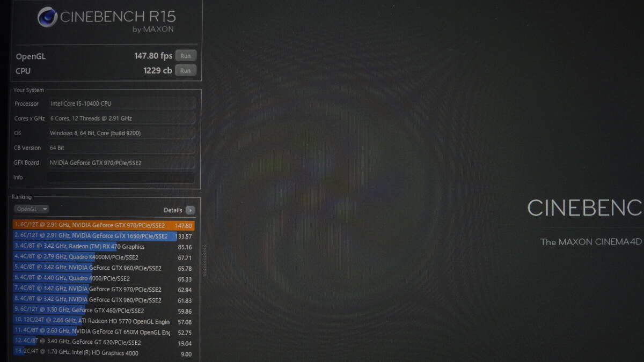The width and height of the screenshot is (644, 362).
Task: Run the OpenGL benchmark
Action: pyautogui.click(x=186, y=56)
